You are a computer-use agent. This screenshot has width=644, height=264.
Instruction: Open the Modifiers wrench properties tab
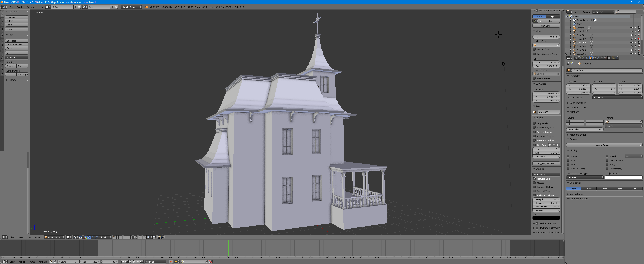click(598, 58)
